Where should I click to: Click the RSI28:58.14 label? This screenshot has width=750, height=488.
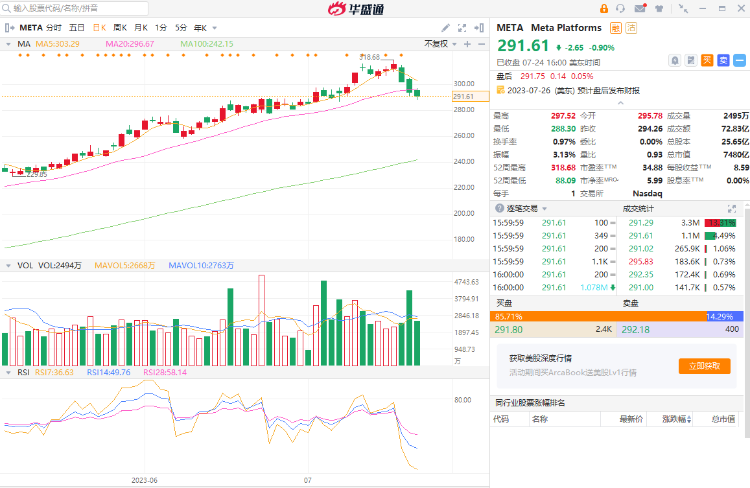165,372
